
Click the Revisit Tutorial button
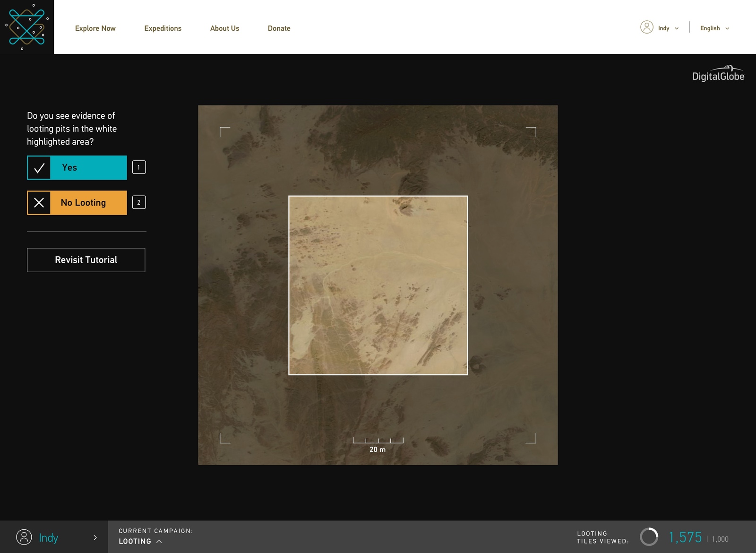click(86, 259)
